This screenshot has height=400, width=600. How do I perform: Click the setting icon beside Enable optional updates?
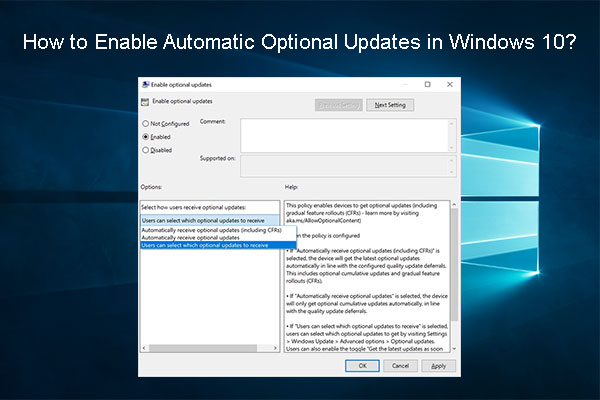point(145,102)
